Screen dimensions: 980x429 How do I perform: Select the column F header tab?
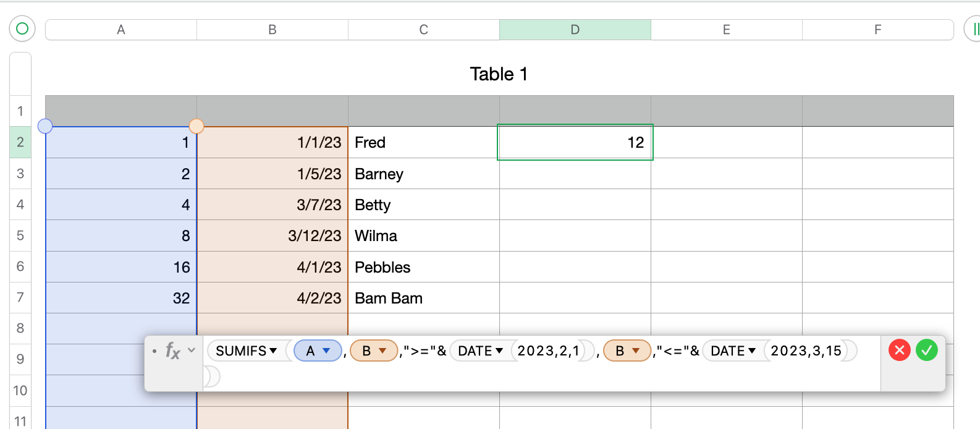tap(877, 30)
